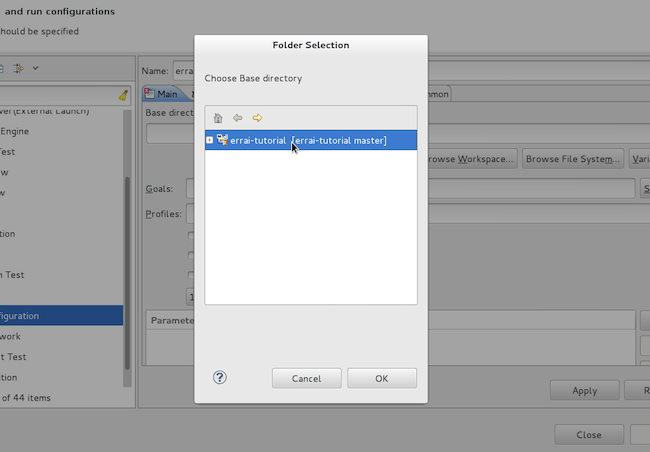
Task: Confirm folder choice with OK button
Action: click(x=381, y=379)
